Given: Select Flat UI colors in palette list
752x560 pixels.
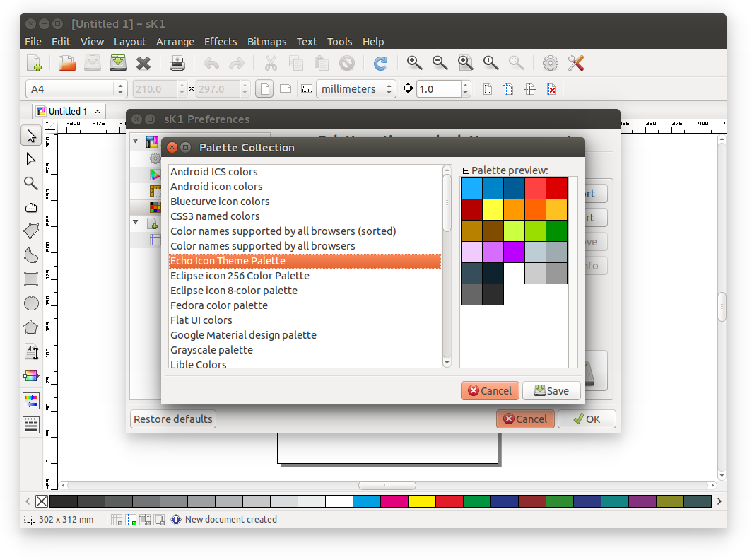Looking at the screenshot, I should tap(305, 320).
